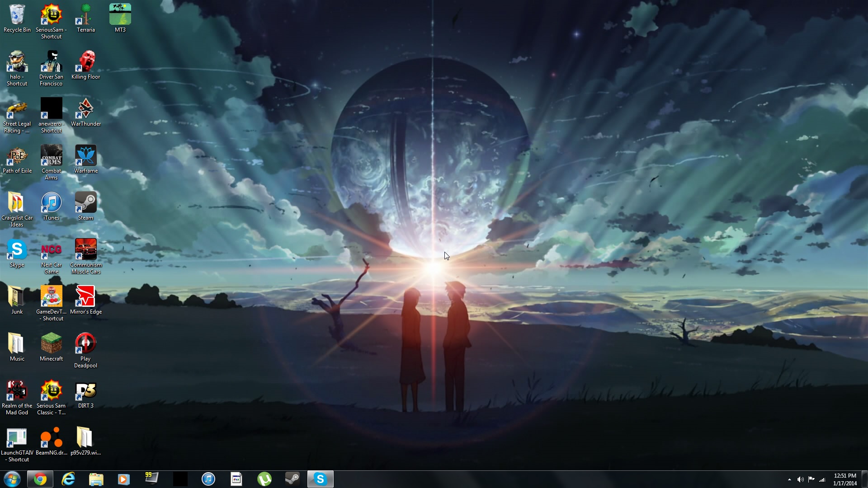This screenshot has width=868, height=488.
Task: Select the Driver San Francisco desktop icon
Action: click(51, 69)
